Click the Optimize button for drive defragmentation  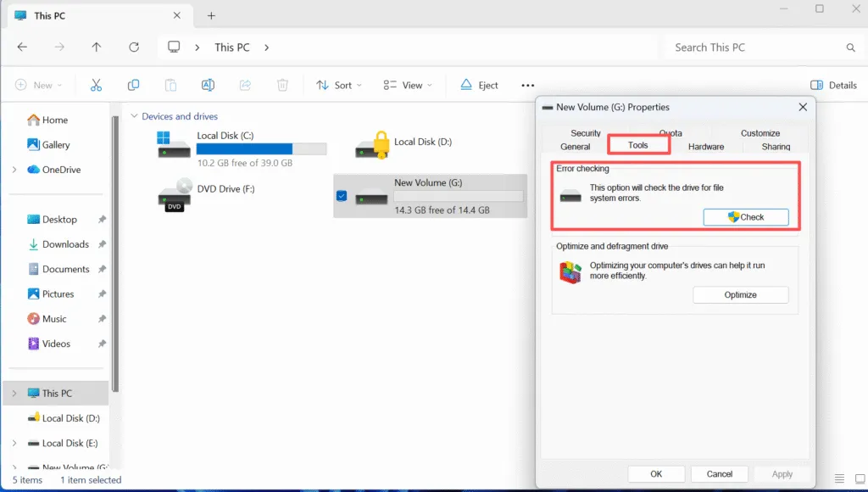[x=741, y=294]
